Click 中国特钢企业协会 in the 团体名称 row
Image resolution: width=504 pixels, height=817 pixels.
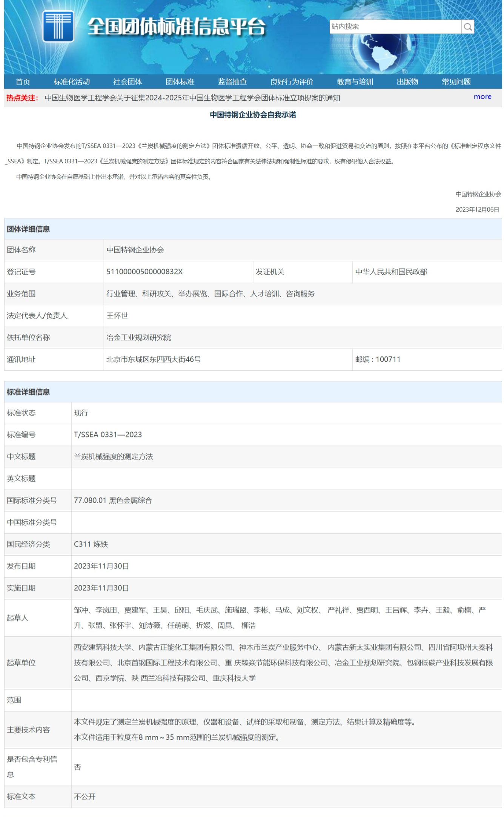(135, 250)
